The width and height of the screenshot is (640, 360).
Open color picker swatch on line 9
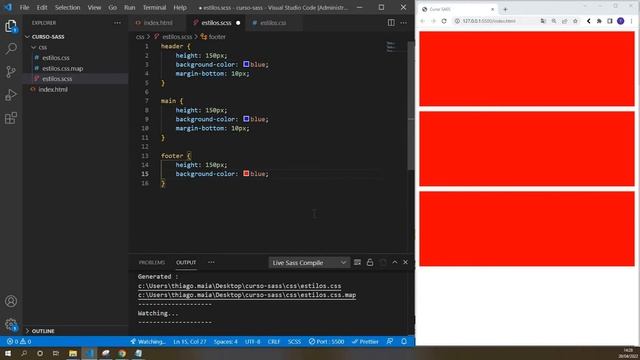tap(246, 119)
